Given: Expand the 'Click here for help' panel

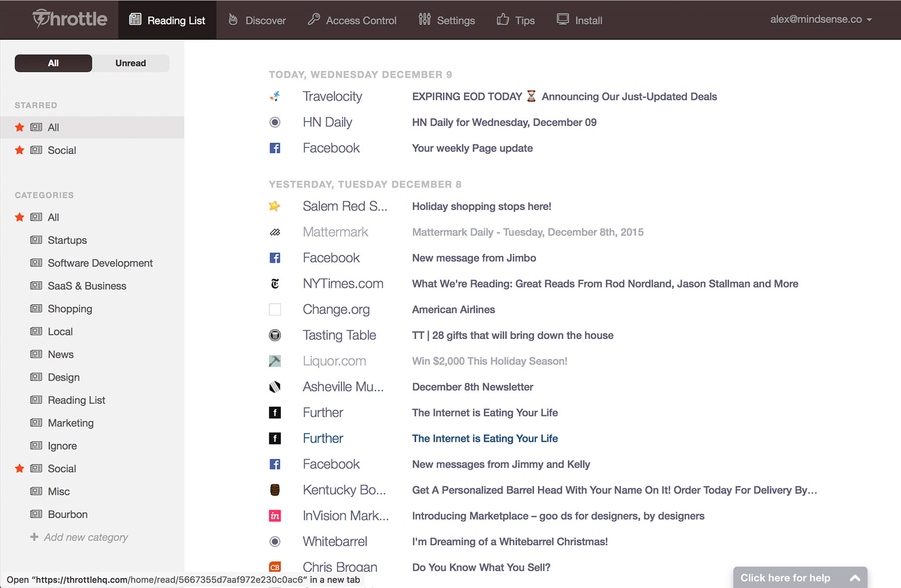Looking at the screenshot, I should (x=800, y=577).
